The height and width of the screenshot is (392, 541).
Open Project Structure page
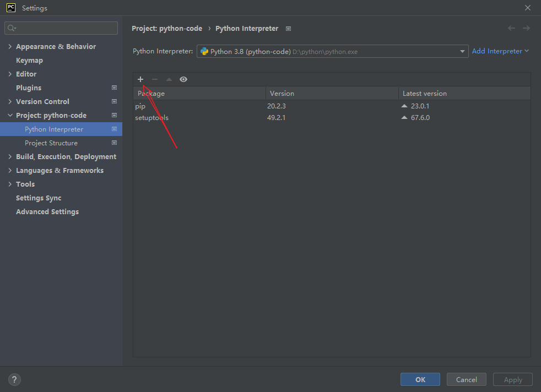[51, 143]
